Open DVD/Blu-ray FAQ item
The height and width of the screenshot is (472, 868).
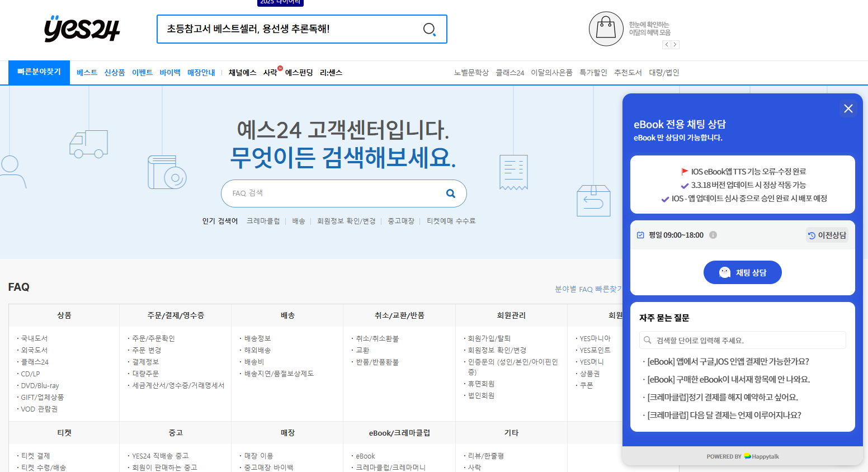coord(40,385)
